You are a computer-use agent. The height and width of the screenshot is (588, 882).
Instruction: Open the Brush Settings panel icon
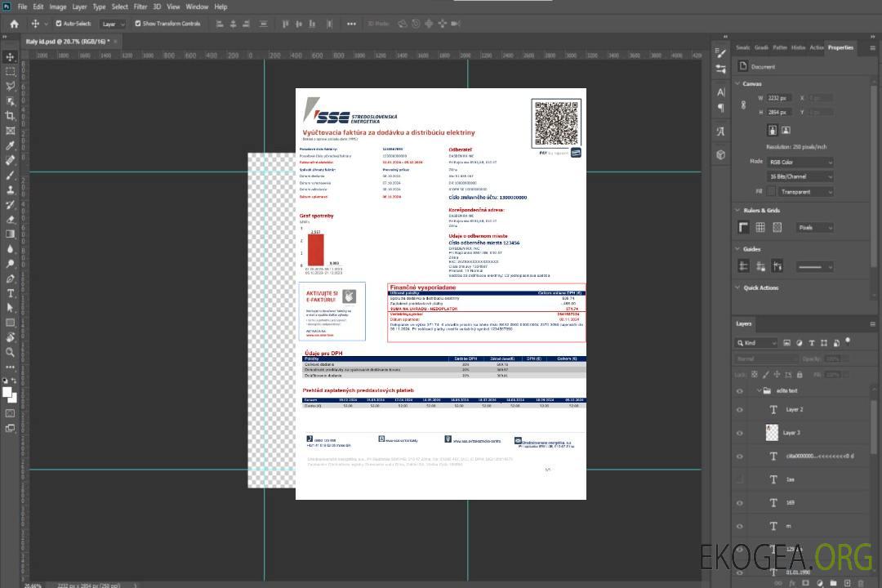tap(721, 53)
